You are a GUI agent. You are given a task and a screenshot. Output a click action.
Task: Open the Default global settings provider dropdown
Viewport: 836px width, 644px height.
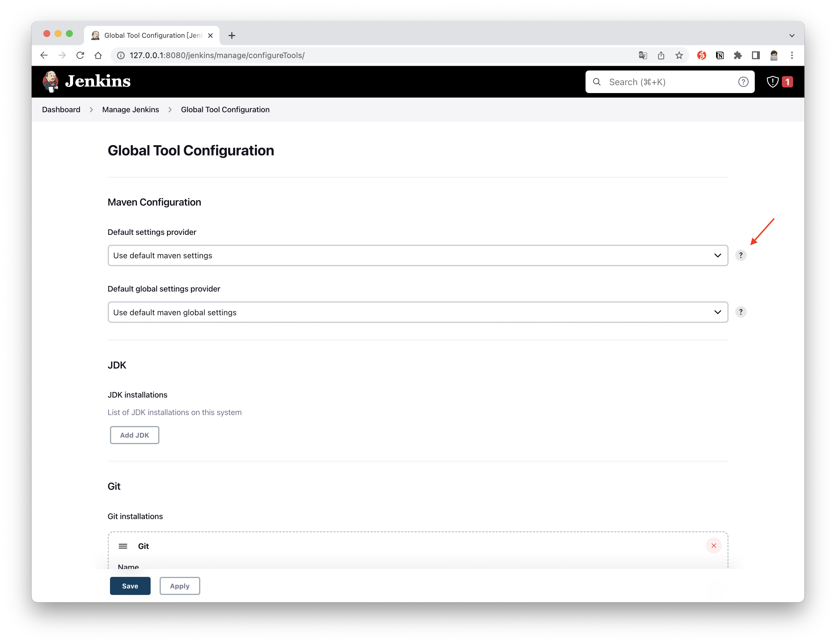click(717, 312)
